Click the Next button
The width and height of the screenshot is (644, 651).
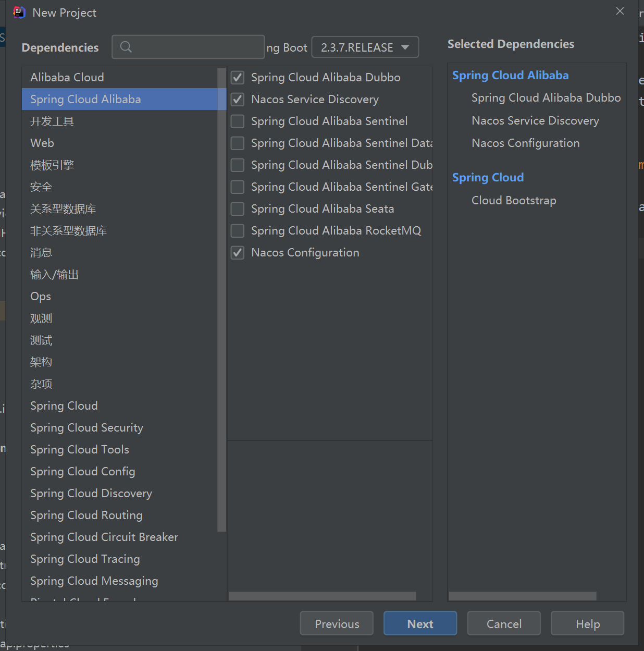(420, 624)
